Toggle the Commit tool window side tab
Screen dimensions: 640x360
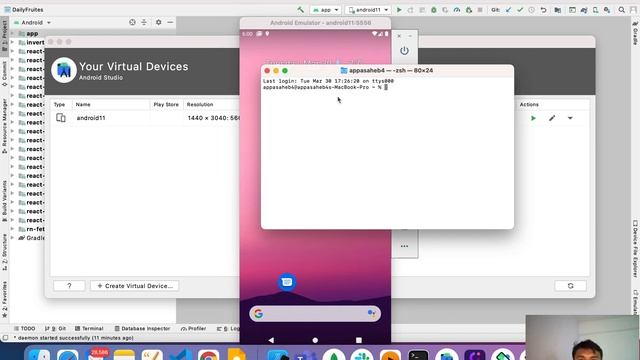(x=4, y=74)
